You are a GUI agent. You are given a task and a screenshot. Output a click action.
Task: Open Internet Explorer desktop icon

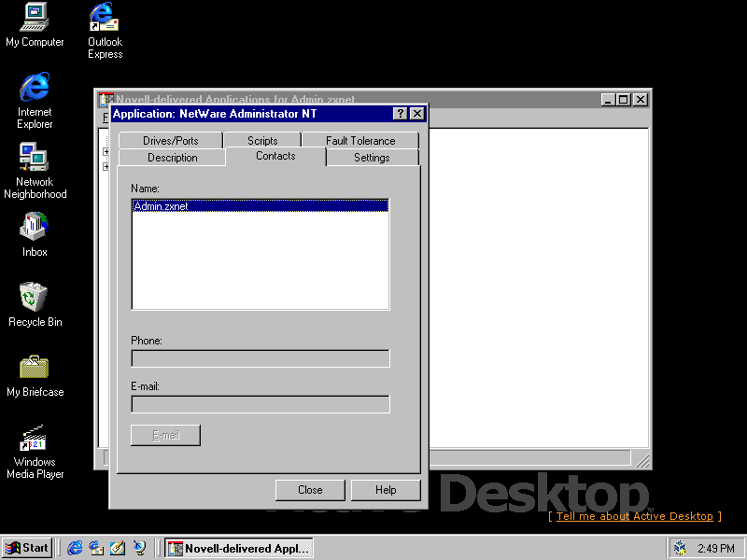(35, 101)
